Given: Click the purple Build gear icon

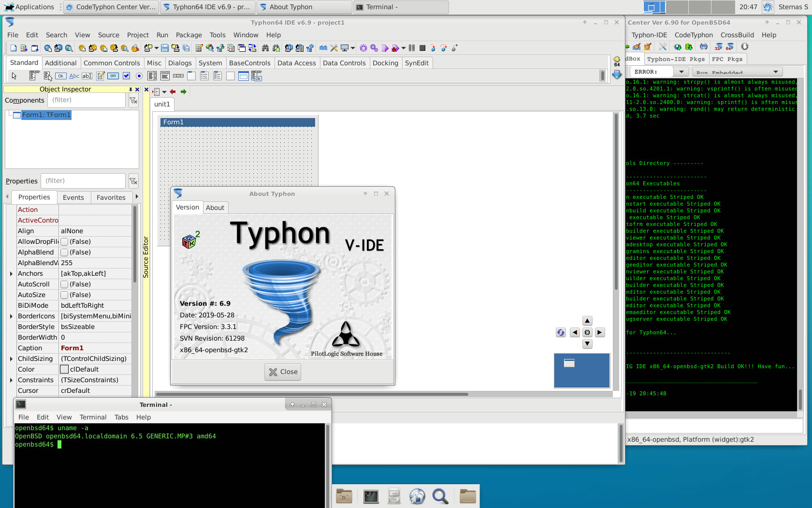Looking at the screenshot, I should [363, 48].
